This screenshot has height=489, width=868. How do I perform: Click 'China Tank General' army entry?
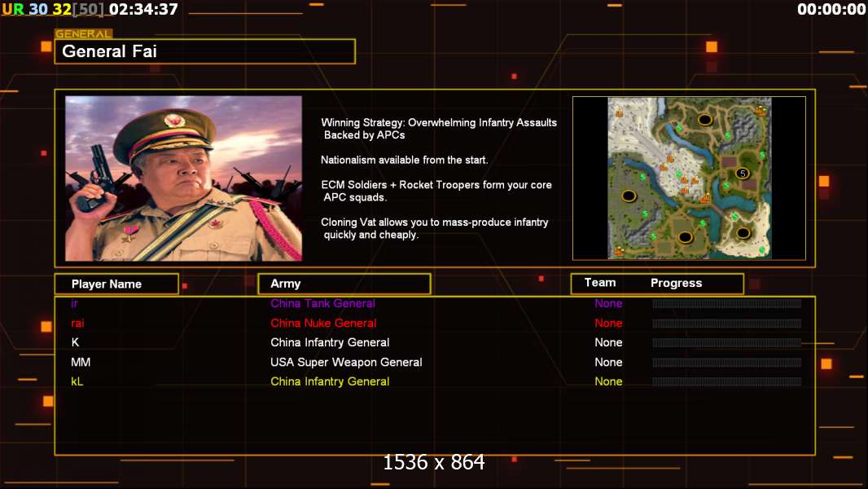click(x=322, y=303)
